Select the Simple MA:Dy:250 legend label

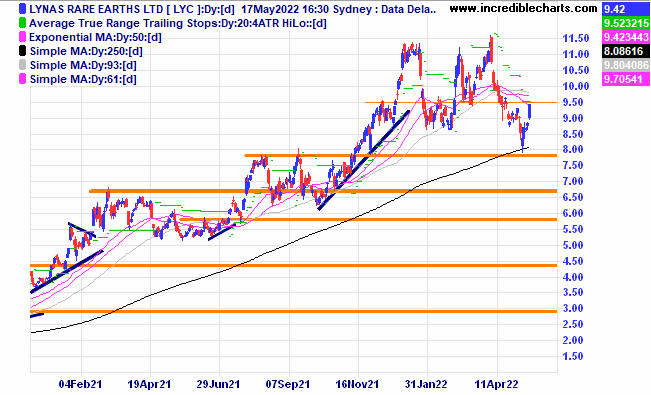[86, 52]
